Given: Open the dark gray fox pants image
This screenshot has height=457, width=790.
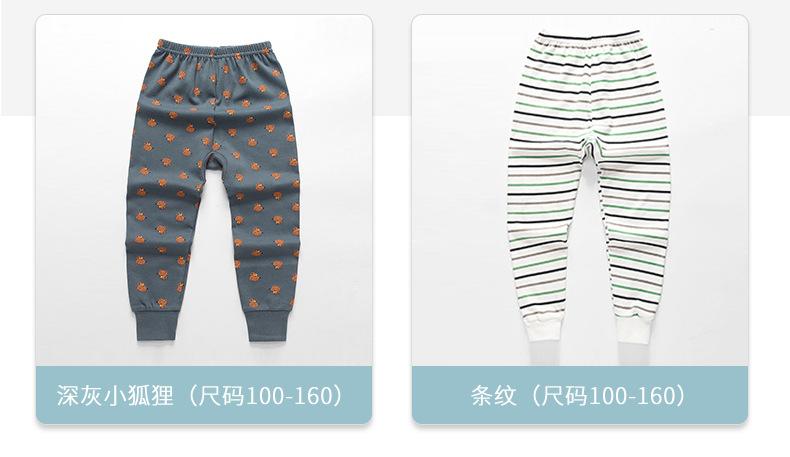Looking at the screenshot, I should [204, 190].
